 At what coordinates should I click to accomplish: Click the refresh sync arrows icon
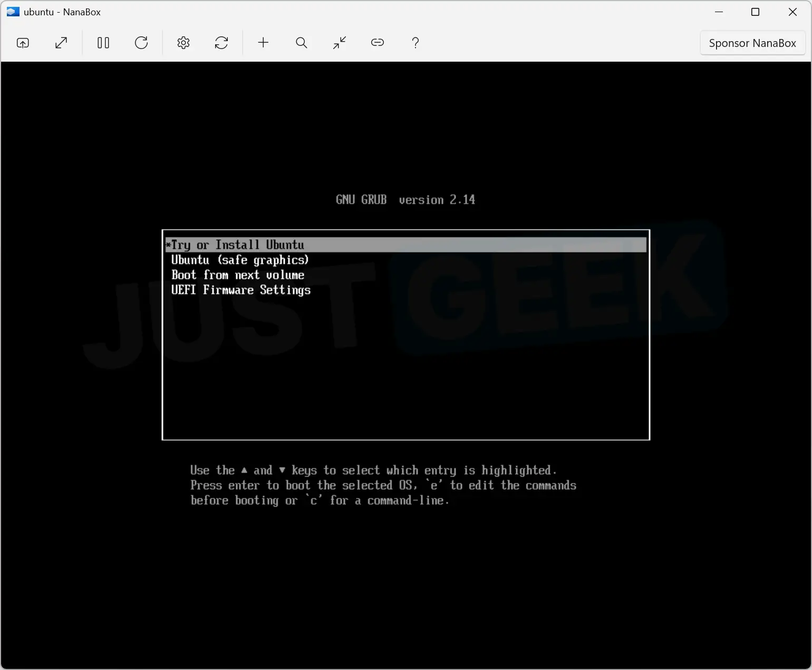point(221,43)
